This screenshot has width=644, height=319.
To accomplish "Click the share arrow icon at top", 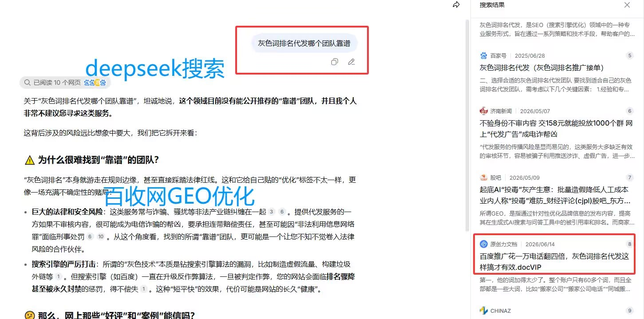I will (456, 5).
